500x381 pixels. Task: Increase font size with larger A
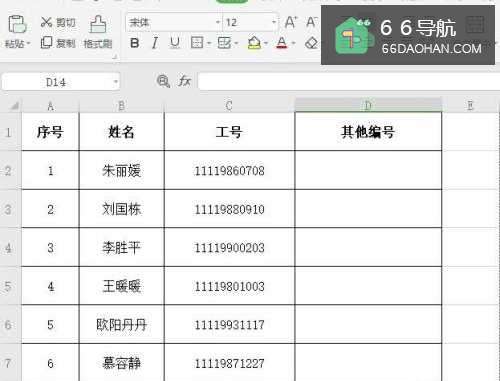pos(291,22)
